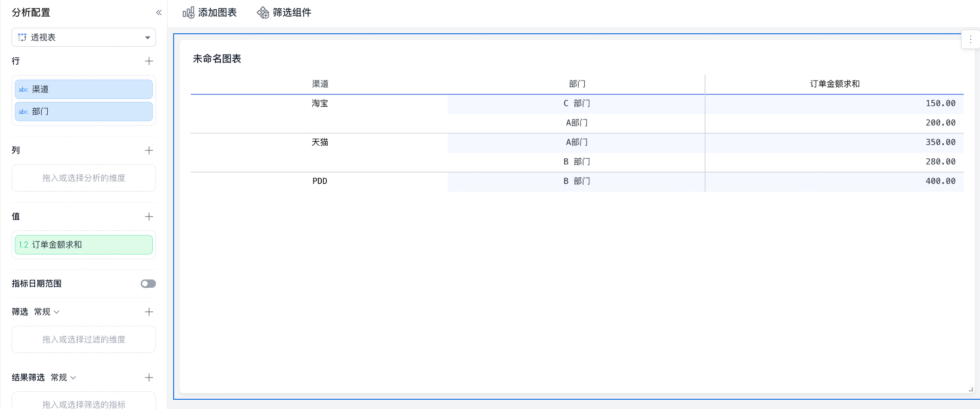
Task: Click the 未命名图表 chart title
Action: [217, 59]
